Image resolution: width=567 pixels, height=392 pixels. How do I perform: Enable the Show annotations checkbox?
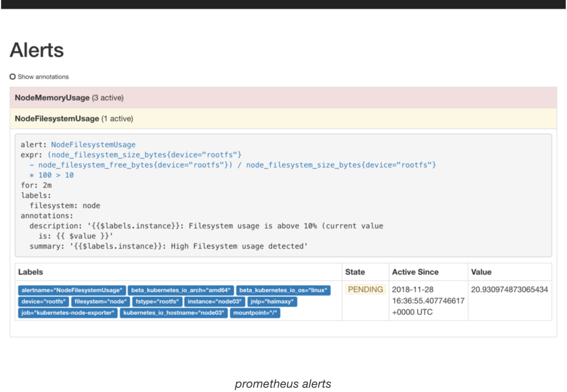click(13, 77)
